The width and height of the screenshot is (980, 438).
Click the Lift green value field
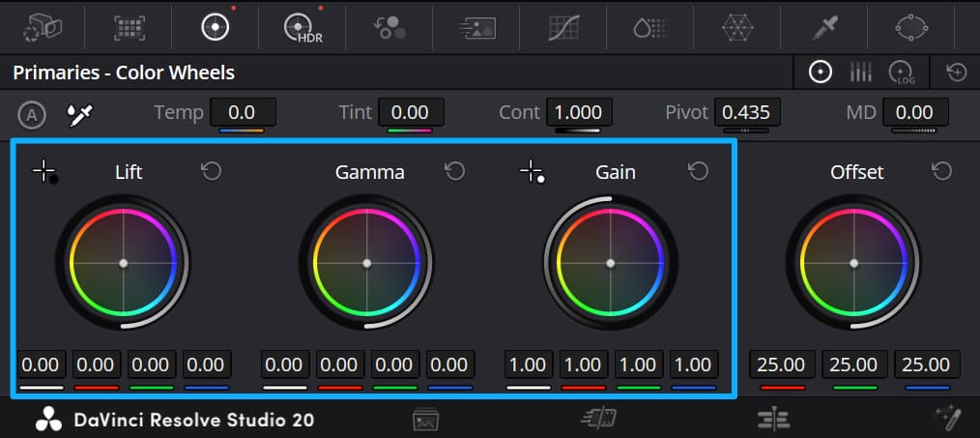pyautogui.click(x=151, y=365)
